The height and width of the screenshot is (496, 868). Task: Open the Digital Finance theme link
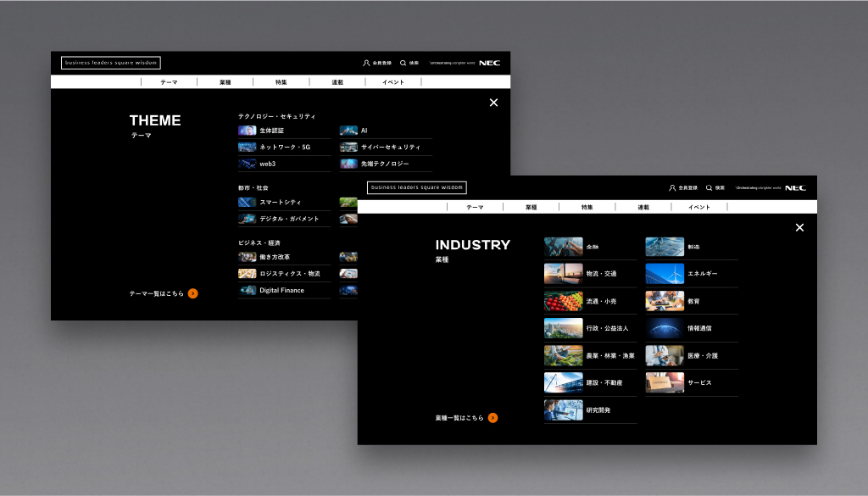click(x=281, y=290)
